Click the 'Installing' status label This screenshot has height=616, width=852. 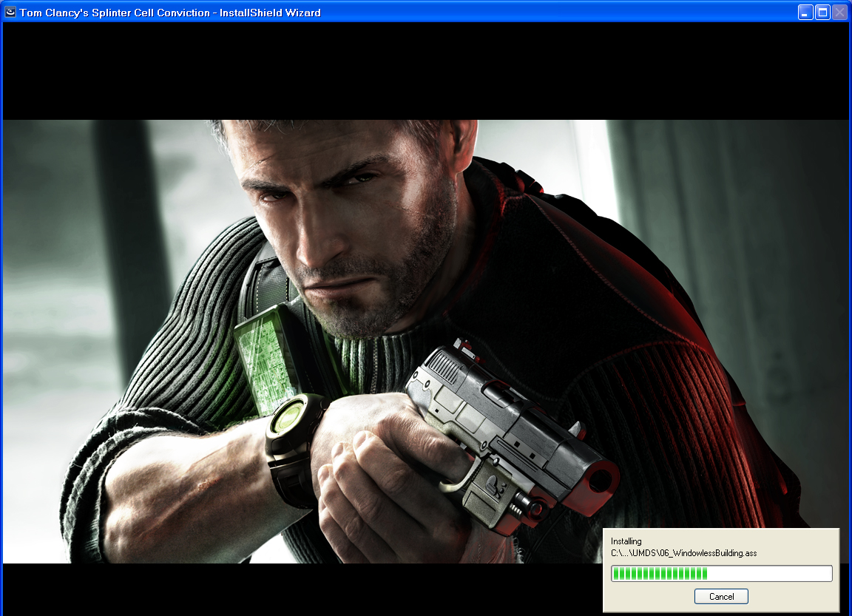pos(626,541)
